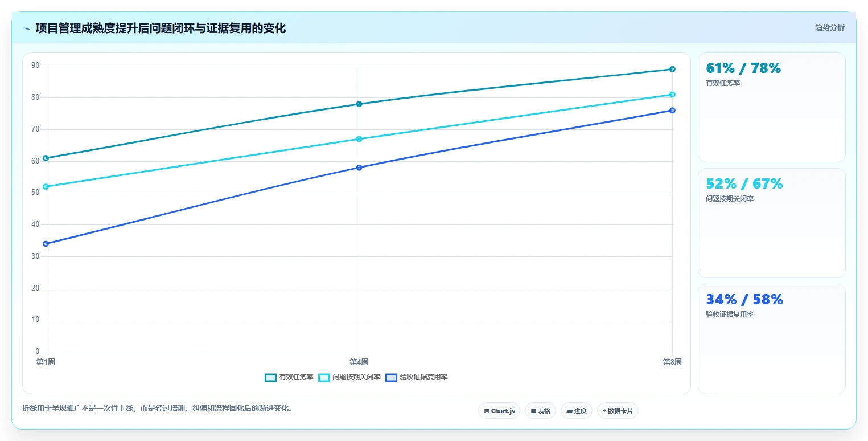
Task: Click the Chart.js tag chip
Action: (499, 411)
